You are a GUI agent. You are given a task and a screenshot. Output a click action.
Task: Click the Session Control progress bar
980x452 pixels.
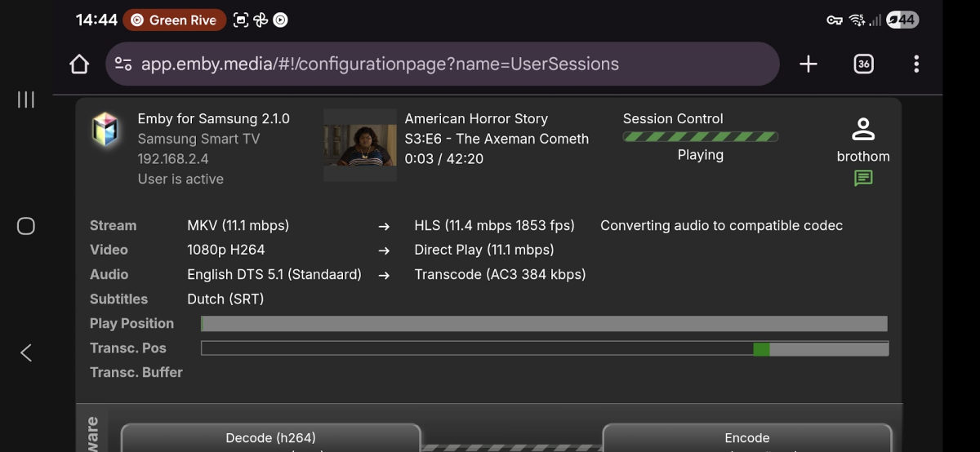click(x=701, y=137)
